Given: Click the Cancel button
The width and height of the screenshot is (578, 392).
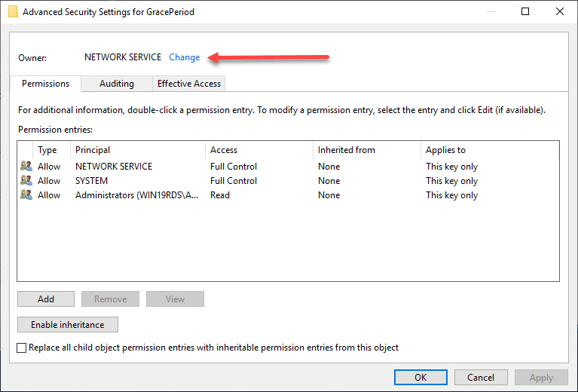Looking at the screenshot, I should (481, 378).
